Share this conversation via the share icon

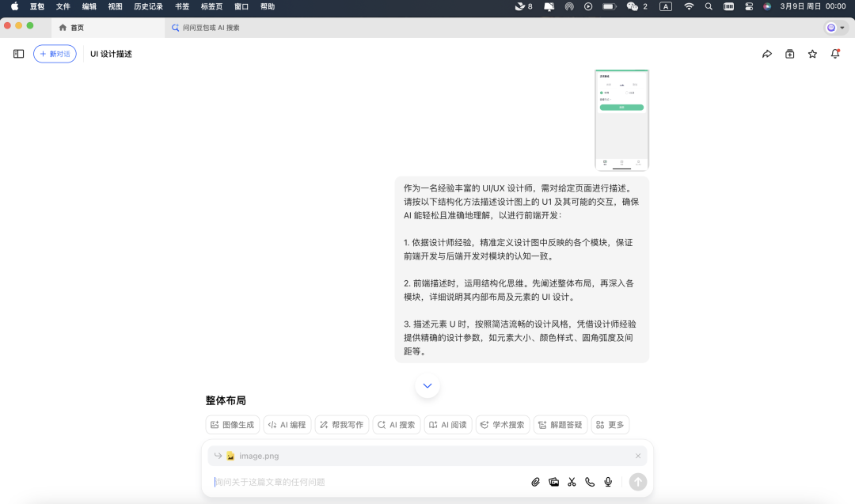point(766,53)
